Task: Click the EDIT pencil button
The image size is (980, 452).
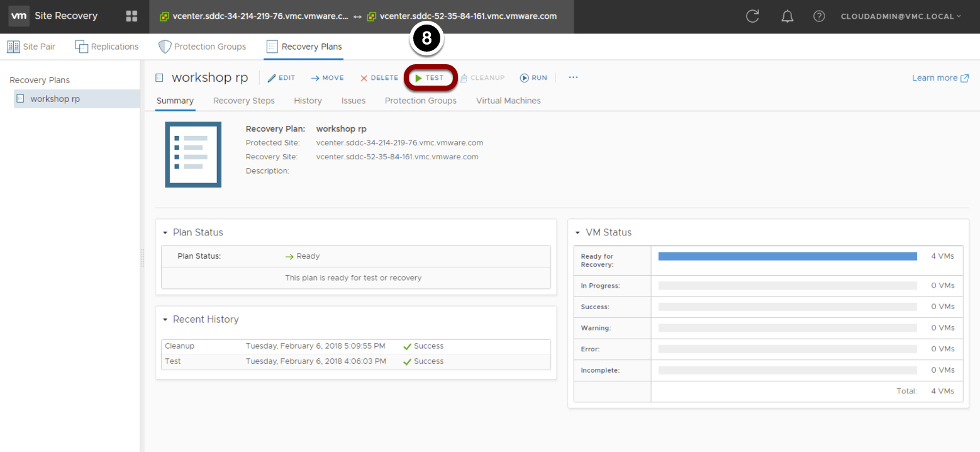Action: coord(282,78)
